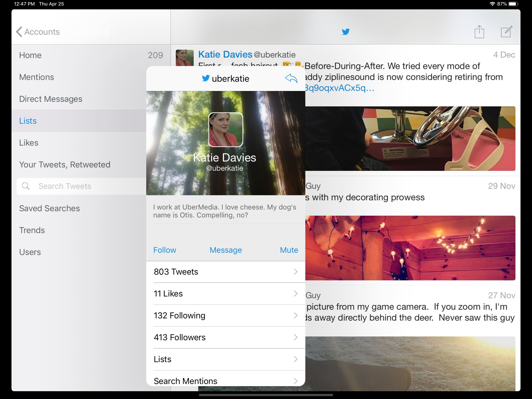Click Katie Davies small avatar in timeline

click(x=184, y=58)
